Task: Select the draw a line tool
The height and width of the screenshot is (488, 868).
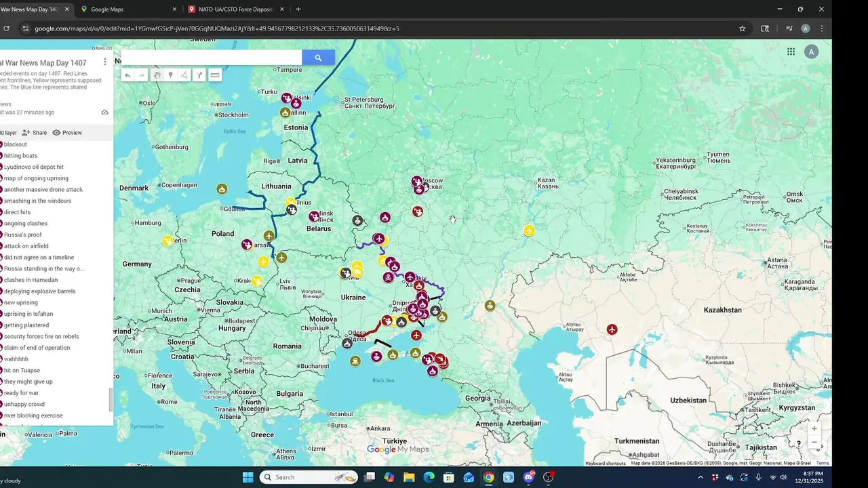Action: [x=184, y=75]
